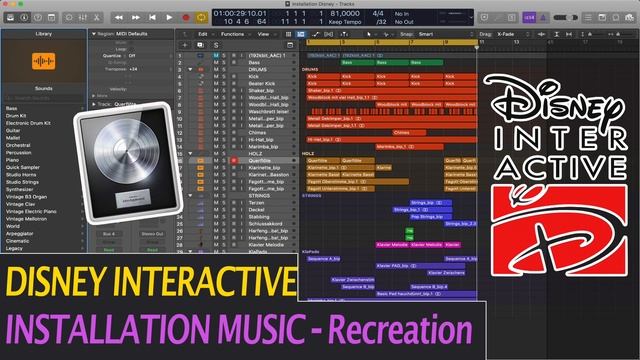
Task: Mute the Chimes track
Action: click(216, 132)
